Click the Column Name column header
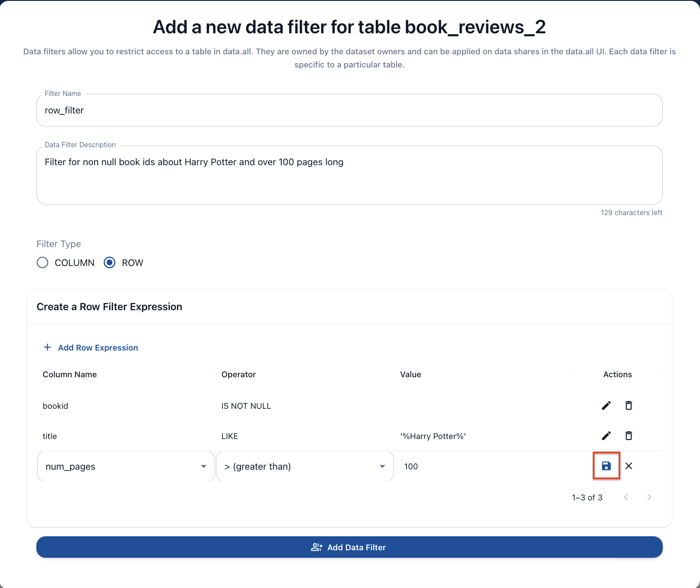 point(70,375)
